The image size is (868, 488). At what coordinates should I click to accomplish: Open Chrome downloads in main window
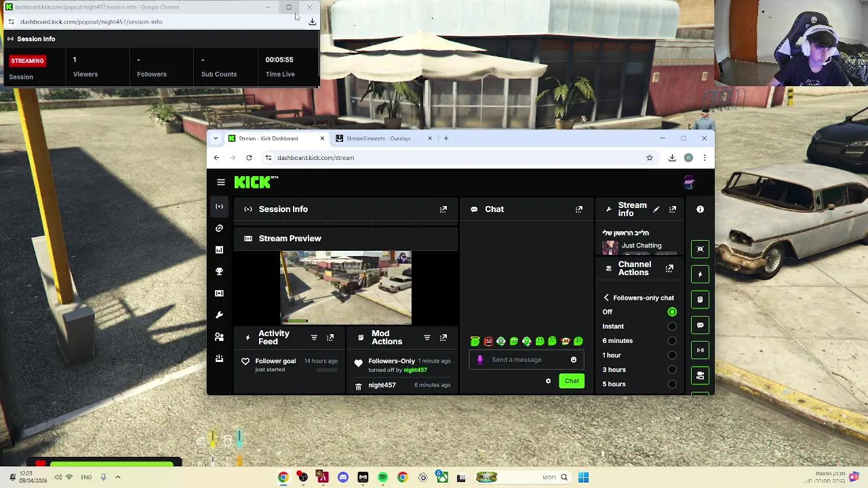[672, 158]
